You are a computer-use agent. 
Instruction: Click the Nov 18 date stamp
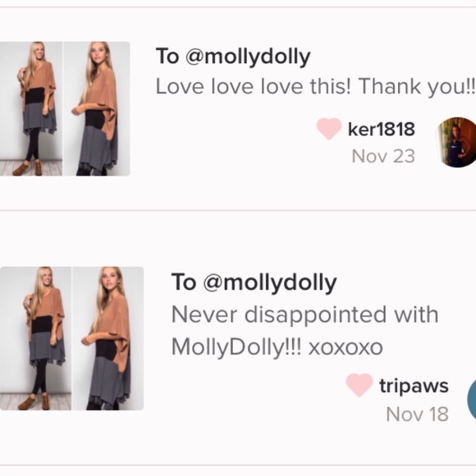(417, 414)
